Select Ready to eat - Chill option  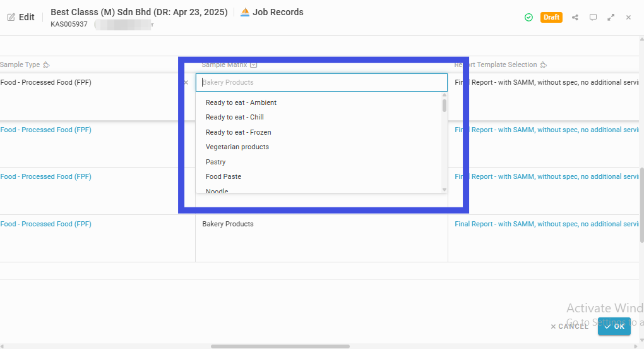pos(234,117)
